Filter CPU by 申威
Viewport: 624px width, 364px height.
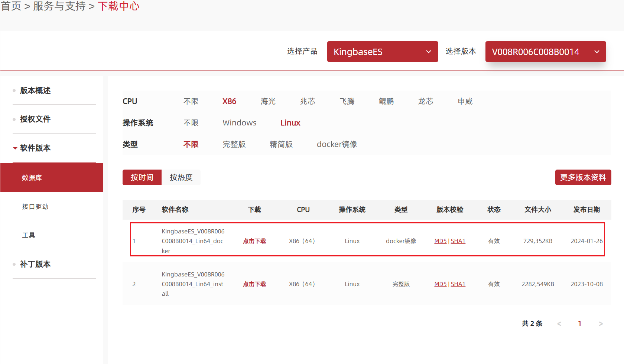[x=465, y=101]
